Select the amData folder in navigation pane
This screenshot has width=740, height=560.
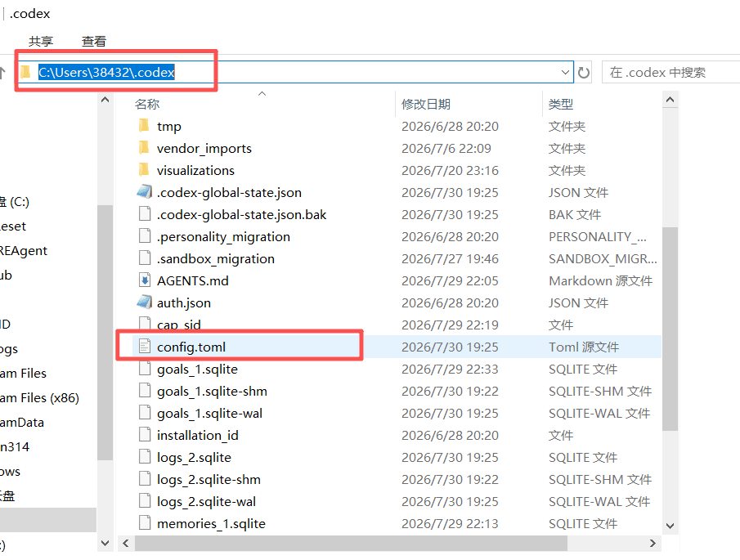tap(22, 422)
